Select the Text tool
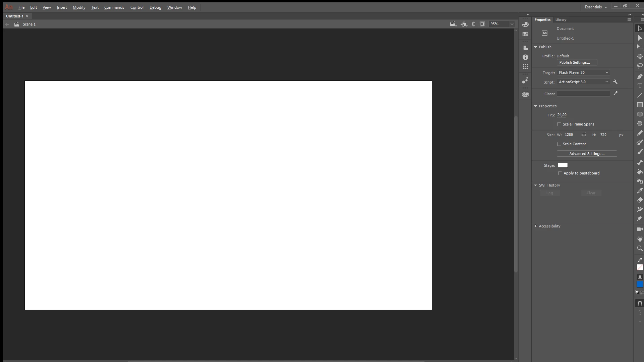 pyautogui.click(x=640, y=86)
